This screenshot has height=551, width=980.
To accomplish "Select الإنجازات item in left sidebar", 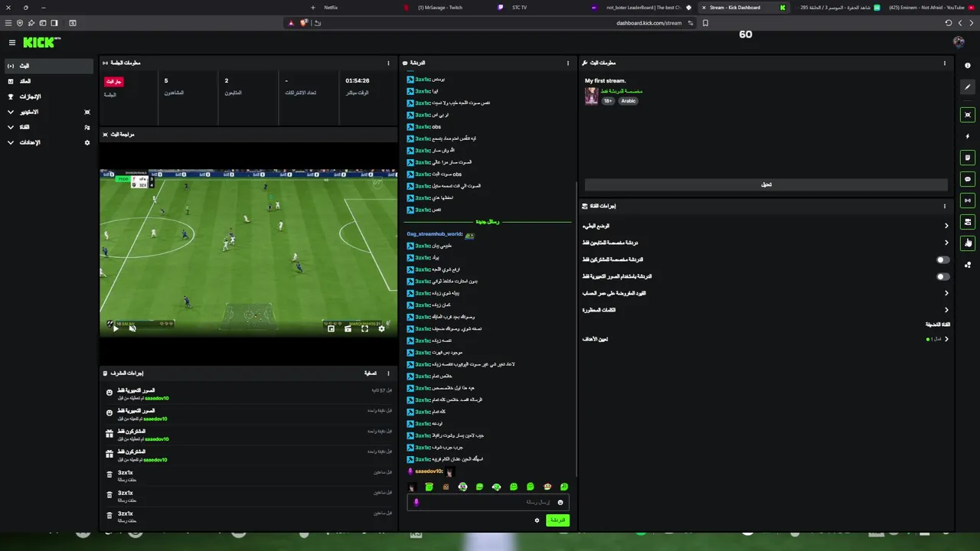I will coord(49,96).
